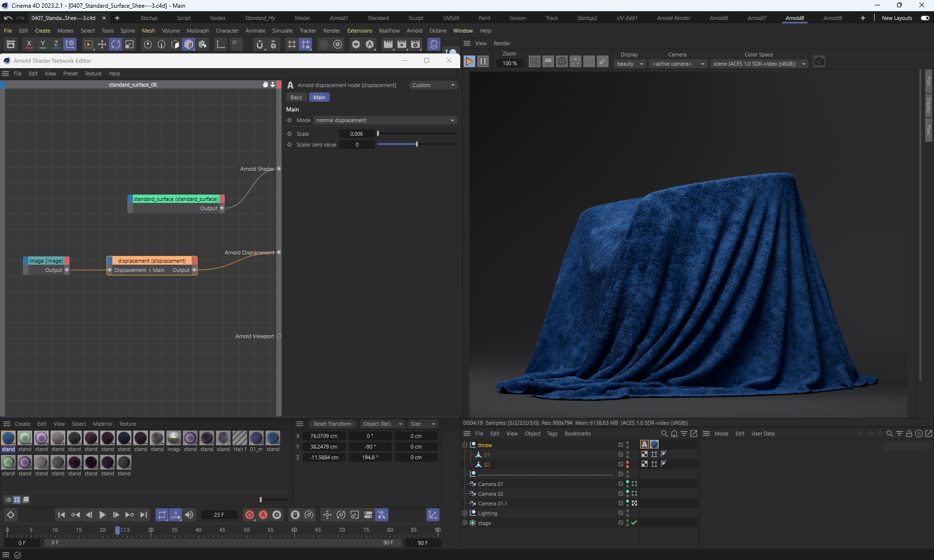Open the displacement Mode dropdown

(385, 120)
